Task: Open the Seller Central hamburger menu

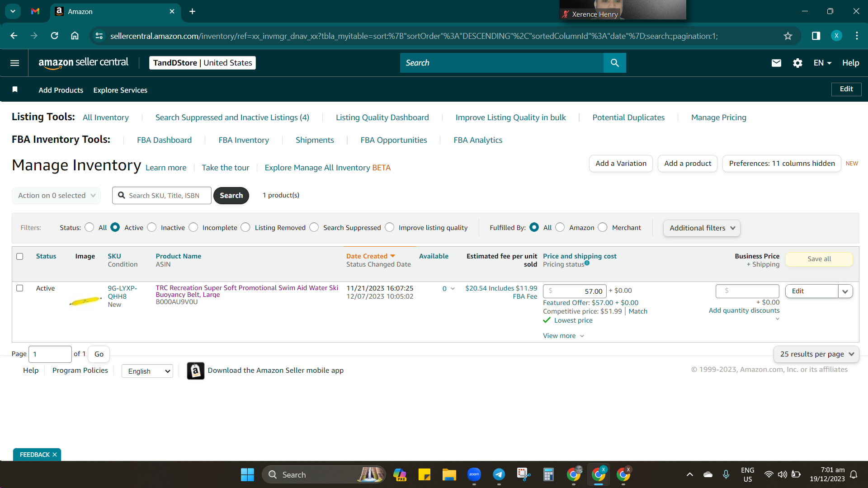Action: tap(14, 63)
